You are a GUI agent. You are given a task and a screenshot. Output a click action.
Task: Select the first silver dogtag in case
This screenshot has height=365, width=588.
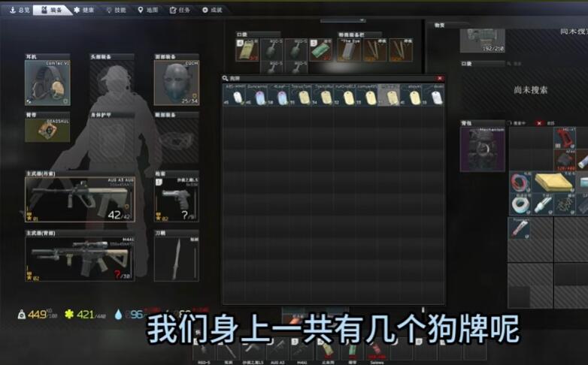234,95
